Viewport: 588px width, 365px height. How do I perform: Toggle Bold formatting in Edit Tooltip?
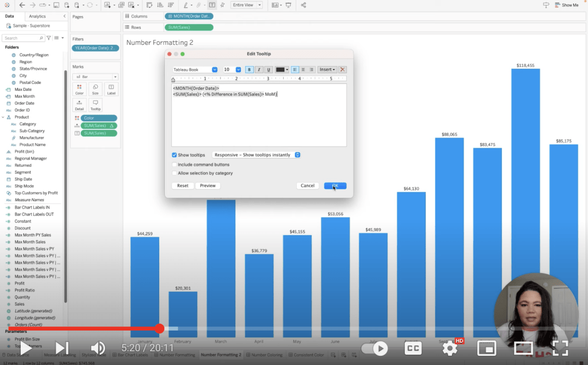(249, 70)
